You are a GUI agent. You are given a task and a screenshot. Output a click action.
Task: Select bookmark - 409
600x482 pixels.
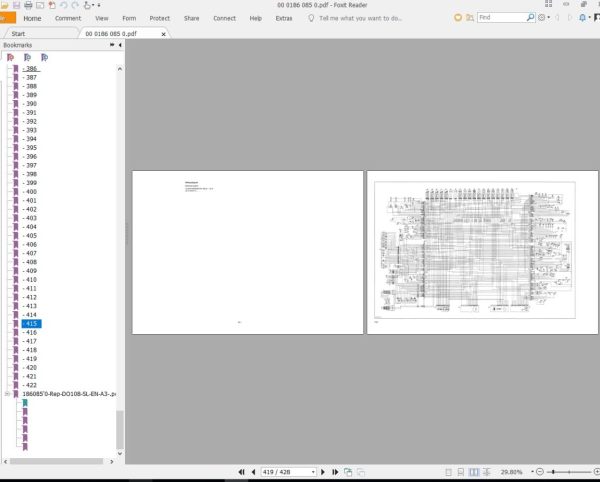30,271
